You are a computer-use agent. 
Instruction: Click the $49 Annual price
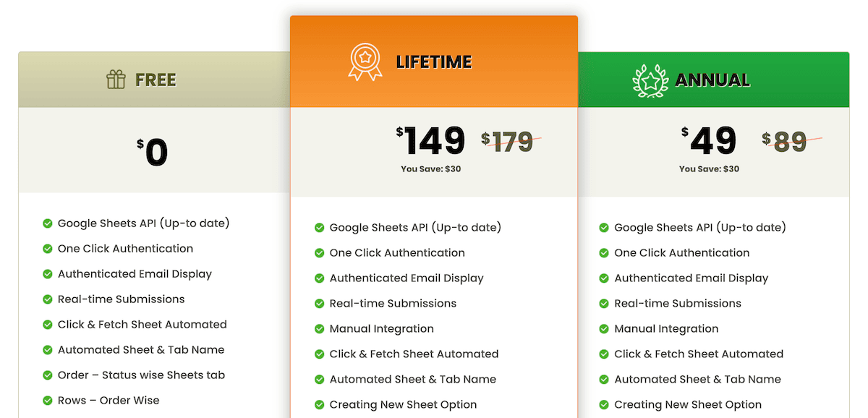[709, 141]
